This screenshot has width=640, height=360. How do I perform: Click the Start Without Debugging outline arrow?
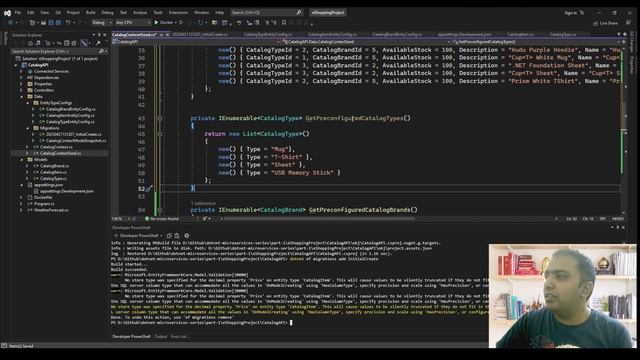click(181, 23)
